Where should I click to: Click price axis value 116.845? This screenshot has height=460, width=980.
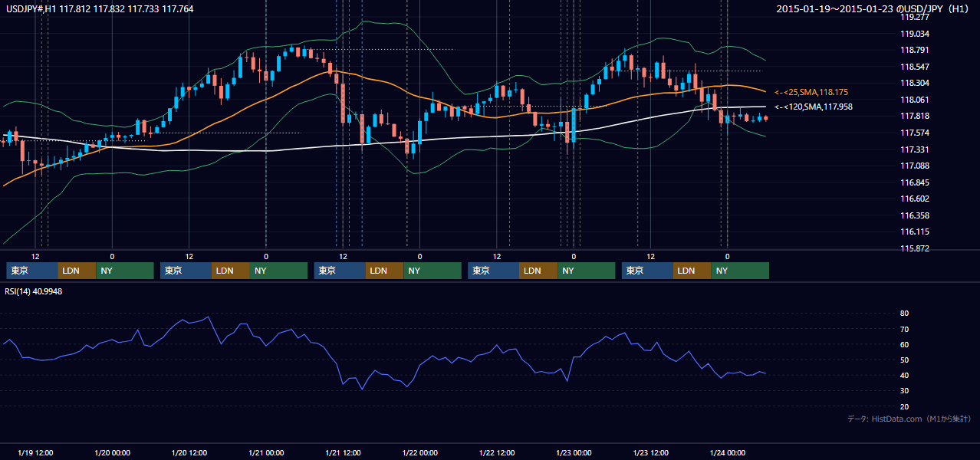pyautogui.click(x=915, y=182)
